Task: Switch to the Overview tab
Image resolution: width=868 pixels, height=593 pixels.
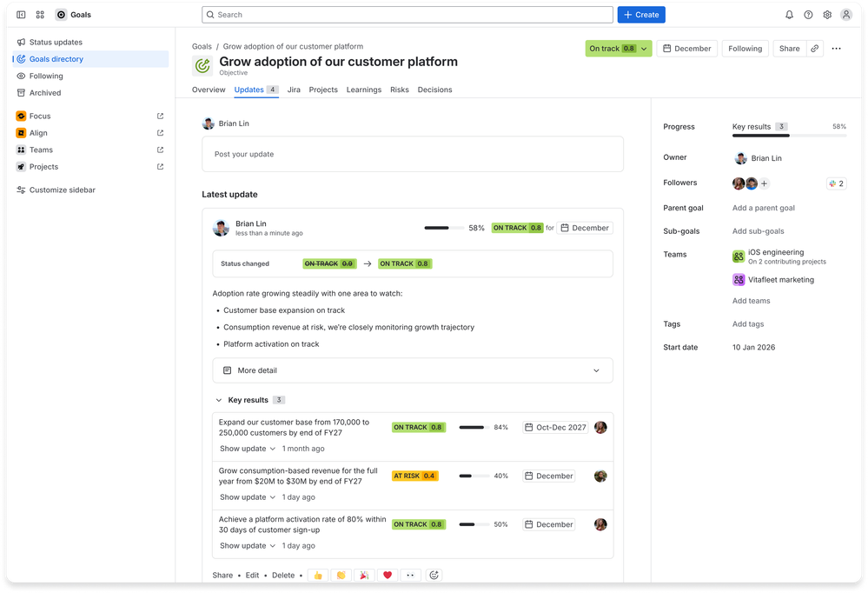Action: click(x=209, y=90)
